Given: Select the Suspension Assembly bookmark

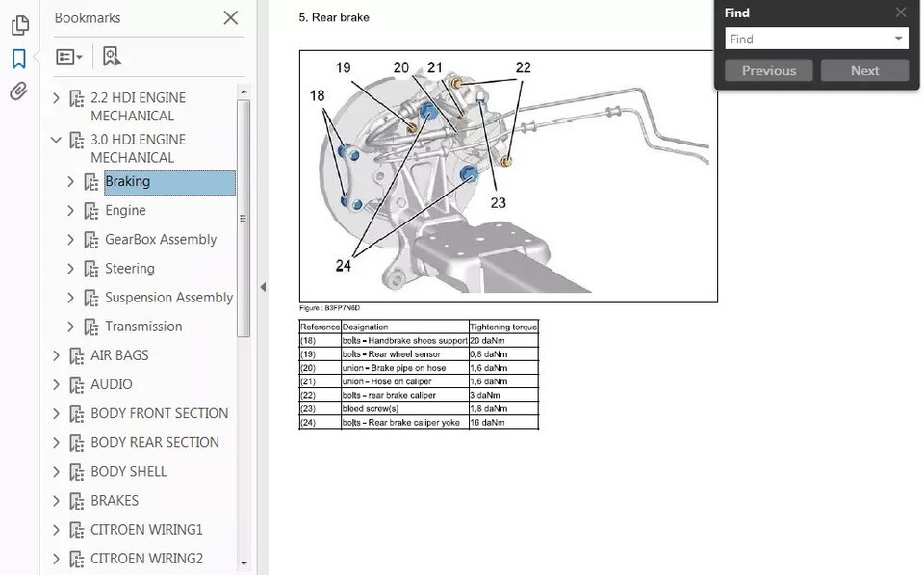Looking at the screenshot, I should (x=168, y=298).
